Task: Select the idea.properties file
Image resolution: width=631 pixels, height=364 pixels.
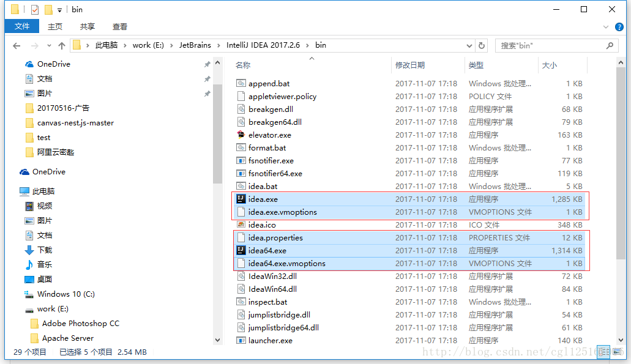Action: [411, 238]
